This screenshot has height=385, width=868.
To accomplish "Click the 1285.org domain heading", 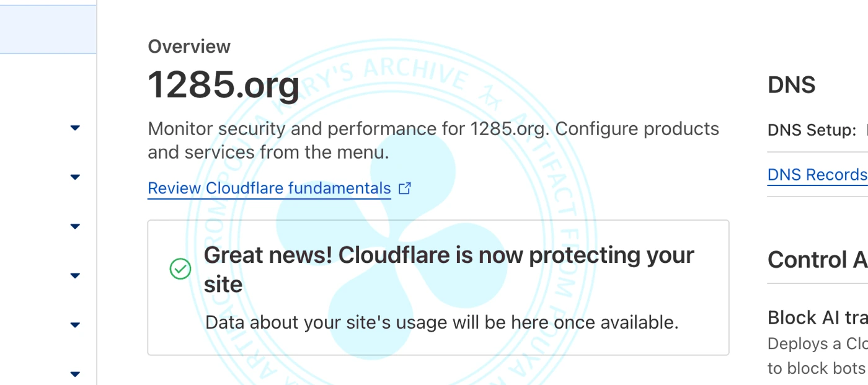I will click(224, 85).
